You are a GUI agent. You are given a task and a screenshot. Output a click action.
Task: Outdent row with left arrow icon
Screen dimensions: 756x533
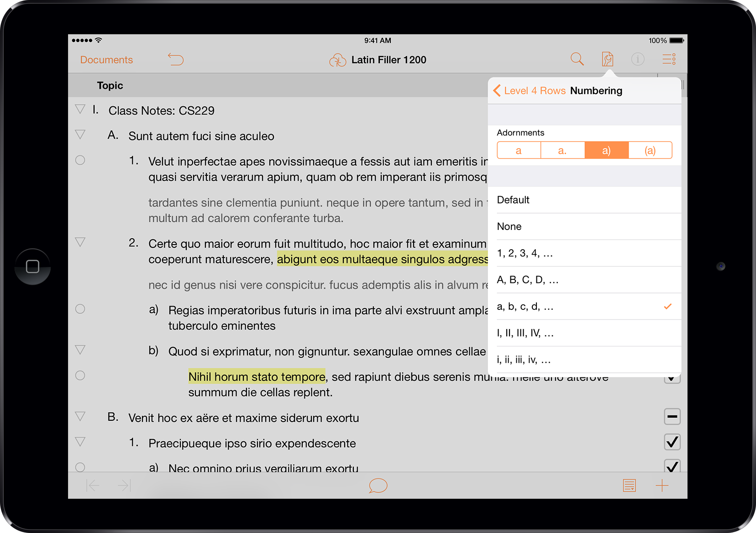click(93, 486)
